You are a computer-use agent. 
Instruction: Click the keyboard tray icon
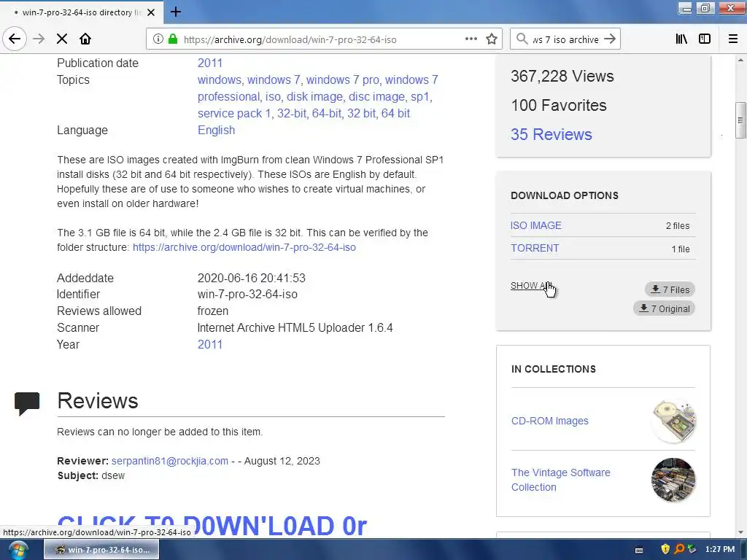[639, 550]
